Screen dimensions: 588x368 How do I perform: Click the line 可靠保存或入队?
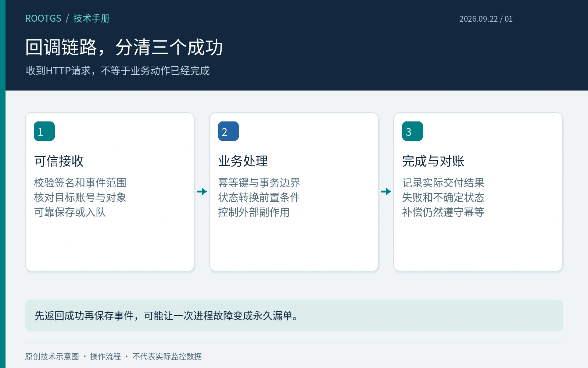pyautogui.click(x=70, y=212)
